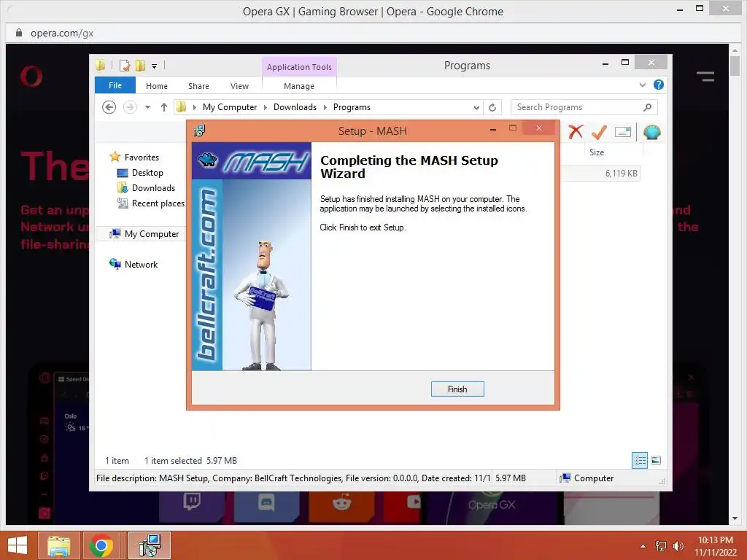Open Google Chrome from the taskbar
Image resolution: width=747 pixels, height=560 pixels.
(x=101, y=545)
